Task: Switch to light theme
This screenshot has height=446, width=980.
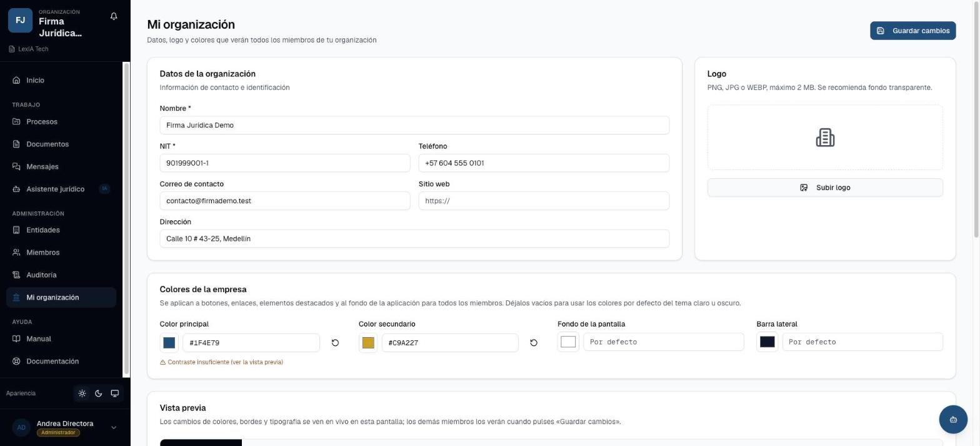Action: [82, 393]
